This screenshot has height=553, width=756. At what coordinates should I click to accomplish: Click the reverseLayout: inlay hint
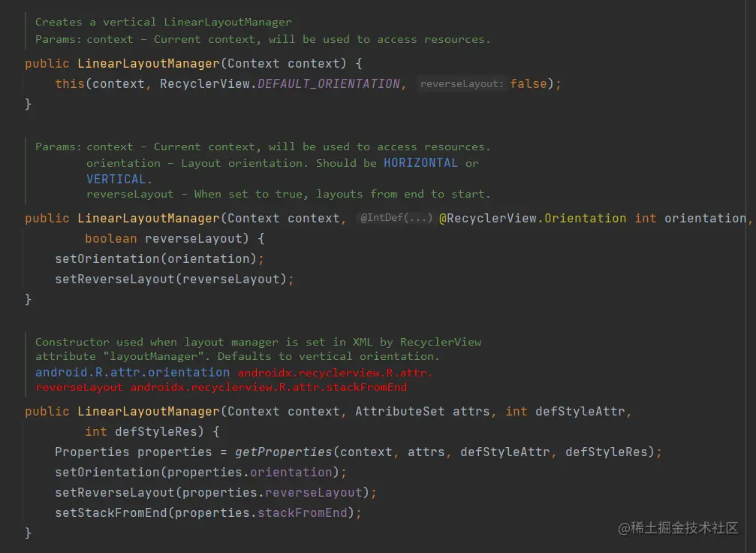coord(461,84)
